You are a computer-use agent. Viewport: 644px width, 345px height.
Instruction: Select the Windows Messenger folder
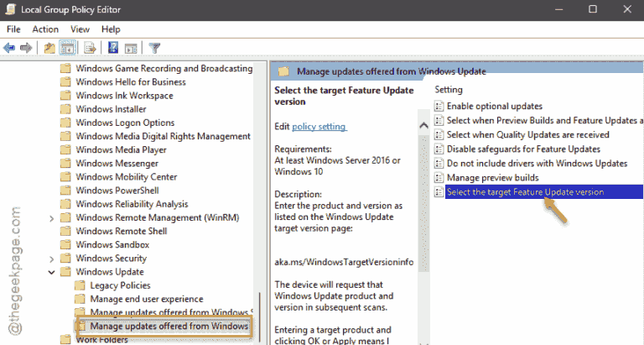tap(117, 163)
